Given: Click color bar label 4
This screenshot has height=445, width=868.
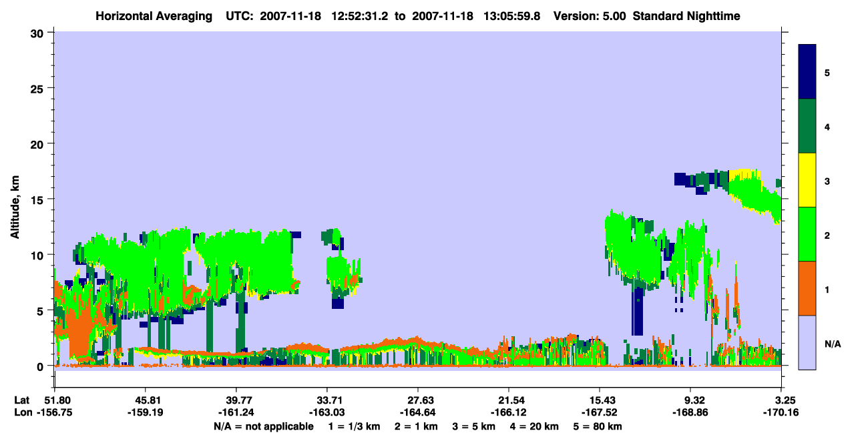Looking at the screenshot, I should (827, 126).
